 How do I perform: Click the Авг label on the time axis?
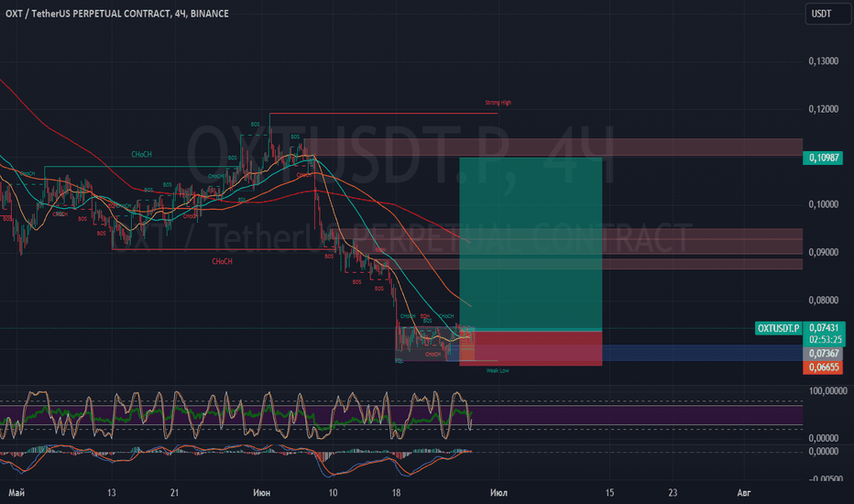tap(743, 493)
